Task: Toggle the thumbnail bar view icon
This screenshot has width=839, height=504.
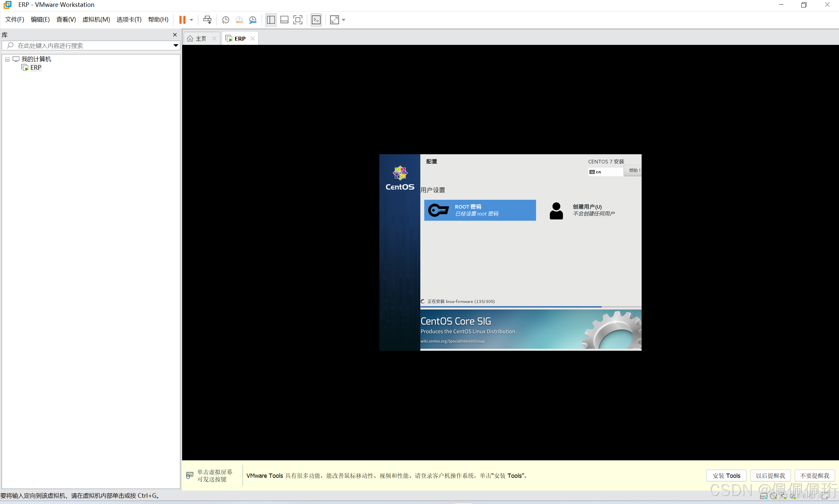Action: 284,20
